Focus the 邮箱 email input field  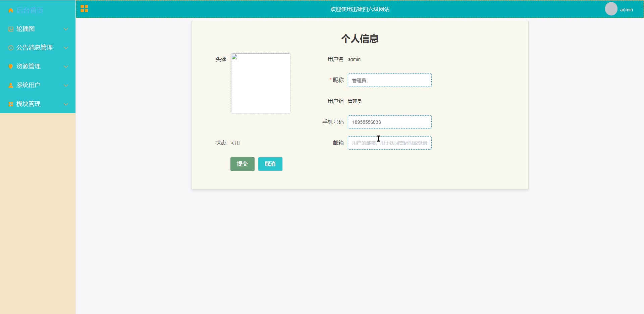click(x=389, y=143)
